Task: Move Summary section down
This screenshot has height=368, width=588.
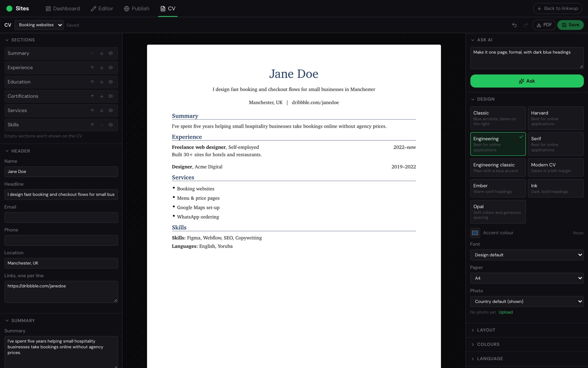Action: tap(102, 53)
